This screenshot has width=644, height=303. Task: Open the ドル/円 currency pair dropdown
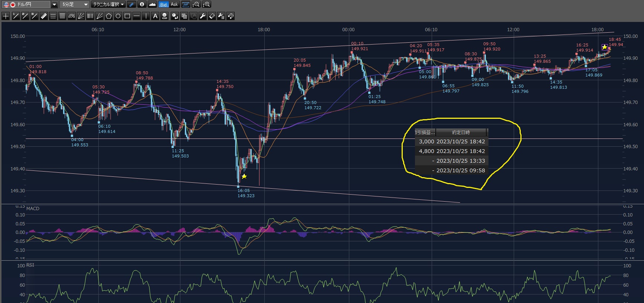click(54, 4)
